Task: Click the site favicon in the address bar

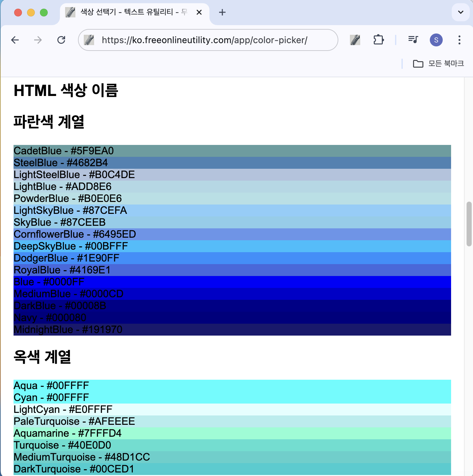Action: (x=89, y=40)
